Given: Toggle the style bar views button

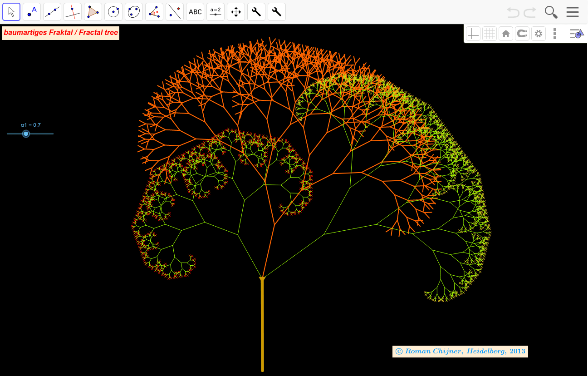Looking at the screenshot, I should tap(576, 34).
